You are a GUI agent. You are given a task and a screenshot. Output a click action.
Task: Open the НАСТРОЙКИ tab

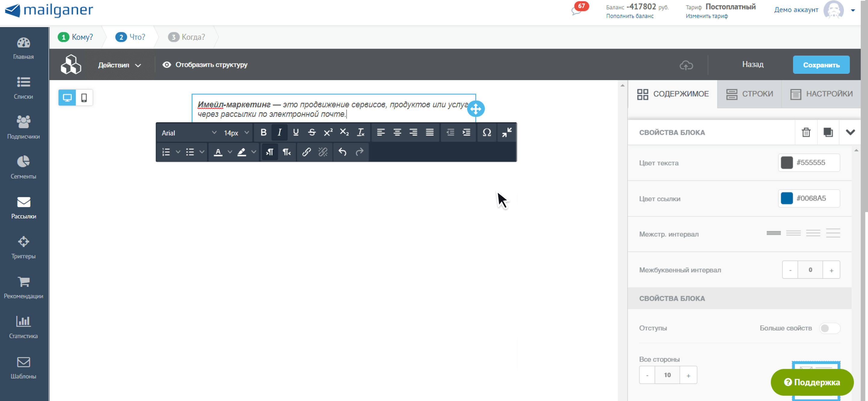tap(821, 94)
